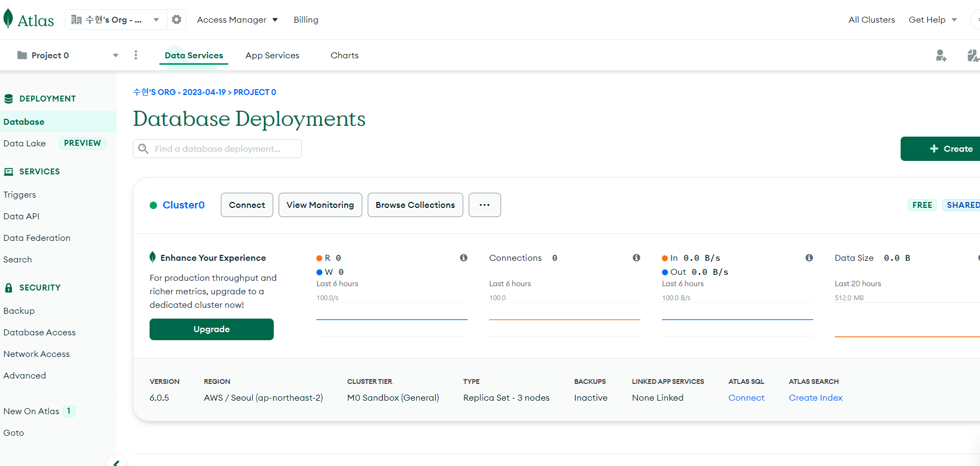
Task: Click the green Create button
Action: click(940, 149)
